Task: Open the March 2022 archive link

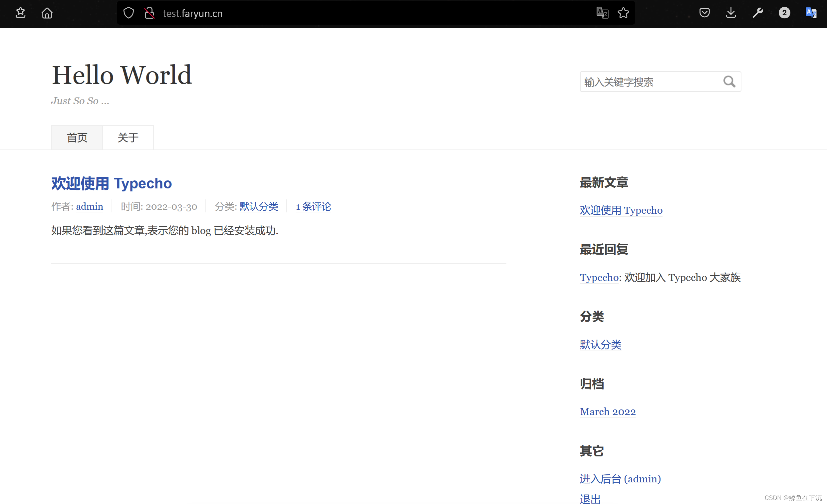Action: 608,412
